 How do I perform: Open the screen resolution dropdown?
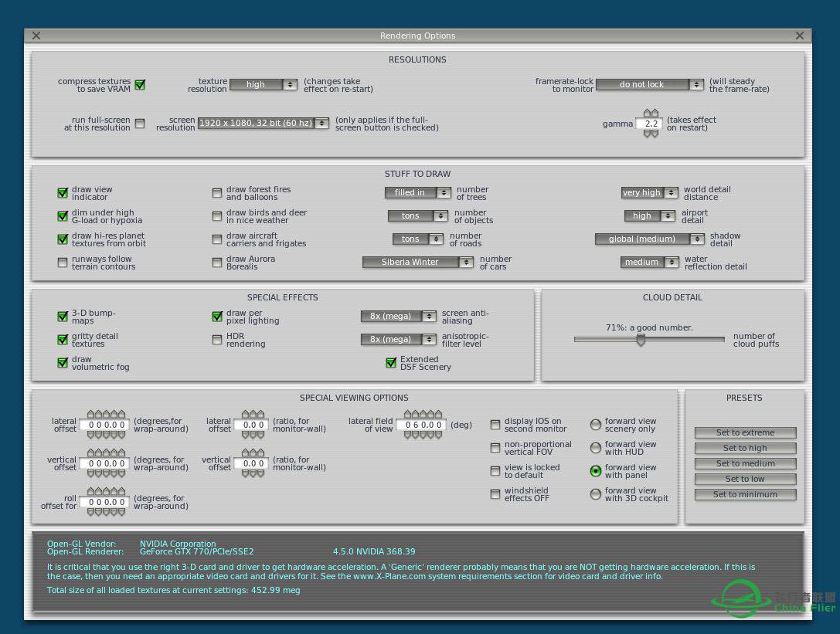263,123
